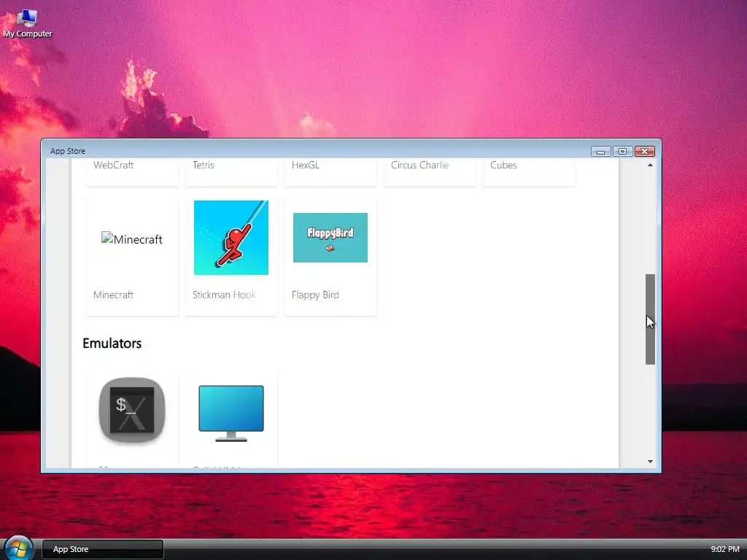Viewport: 747px width, 560px height.
Task: Select the Circus Charlie app label
Action: [x=419, y=166]
